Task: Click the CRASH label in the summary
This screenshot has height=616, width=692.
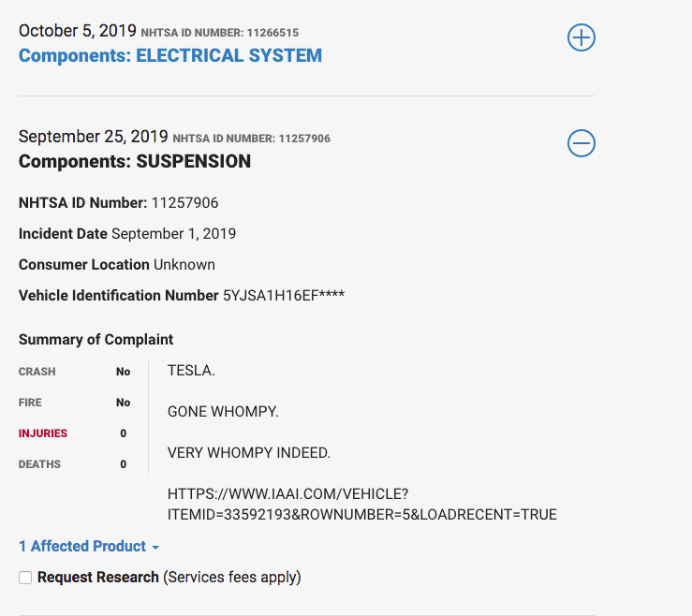Action: [x=37, y=372]
